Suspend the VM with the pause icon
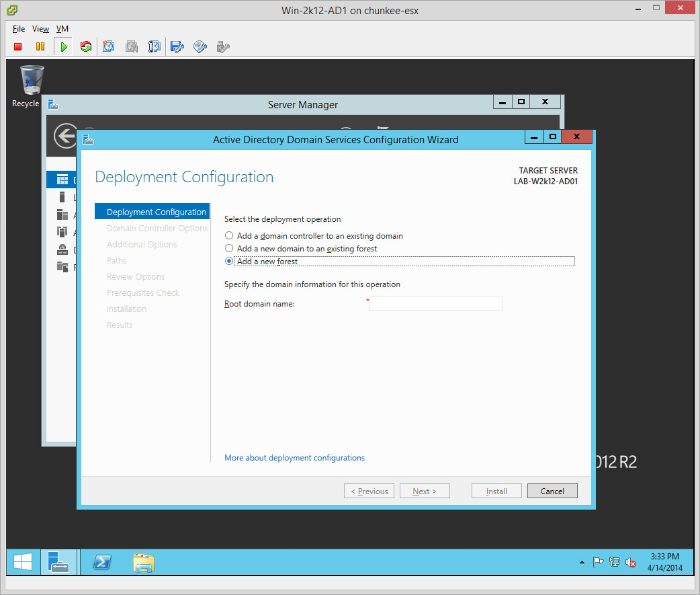The width and height of the screenshot is (700, 595). (40, 46)
